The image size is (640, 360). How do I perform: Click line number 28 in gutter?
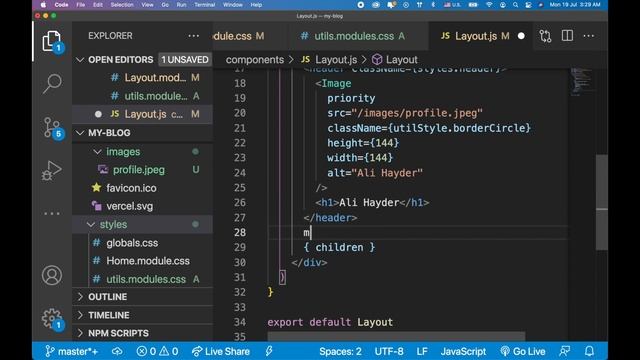240,233
